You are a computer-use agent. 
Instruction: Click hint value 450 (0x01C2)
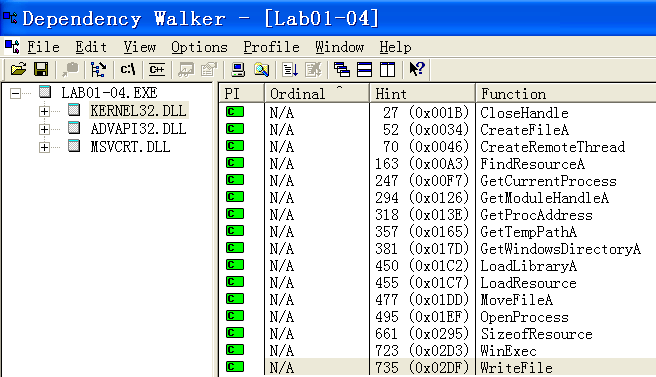(422, 266)
